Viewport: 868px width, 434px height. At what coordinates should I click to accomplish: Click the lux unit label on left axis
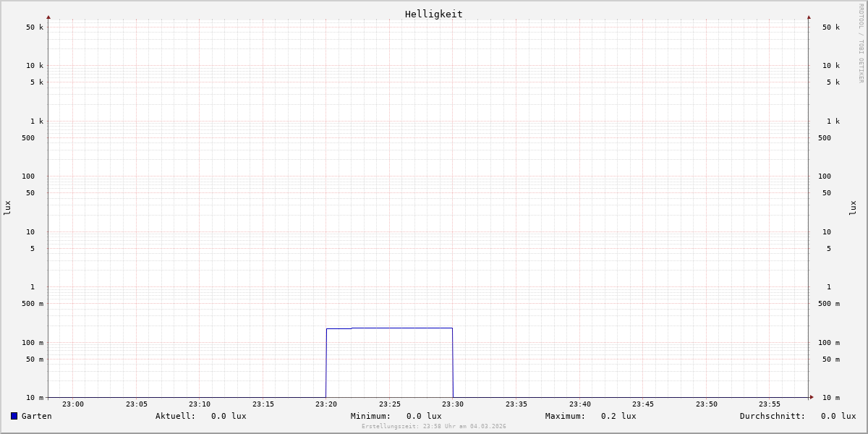click(7, 208)
